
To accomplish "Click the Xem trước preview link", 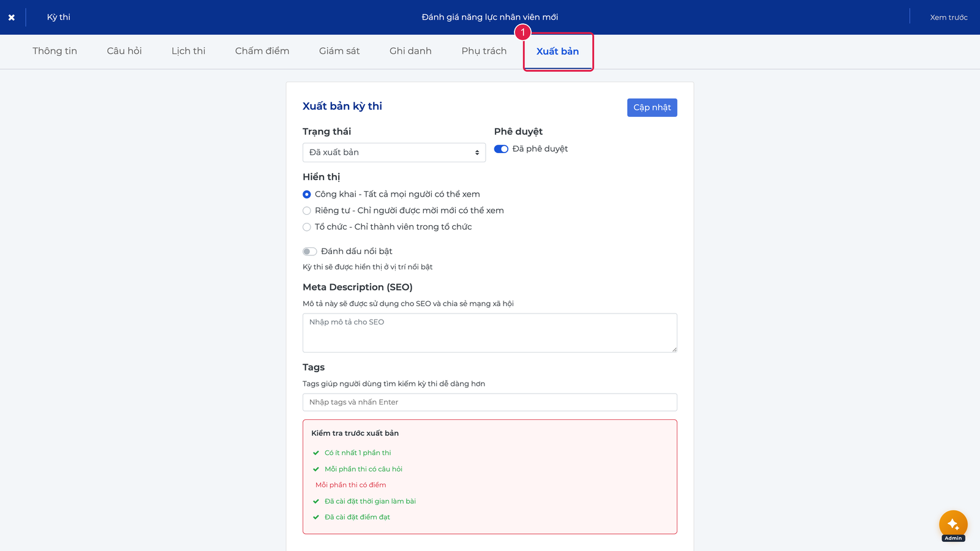I will 948,17.
